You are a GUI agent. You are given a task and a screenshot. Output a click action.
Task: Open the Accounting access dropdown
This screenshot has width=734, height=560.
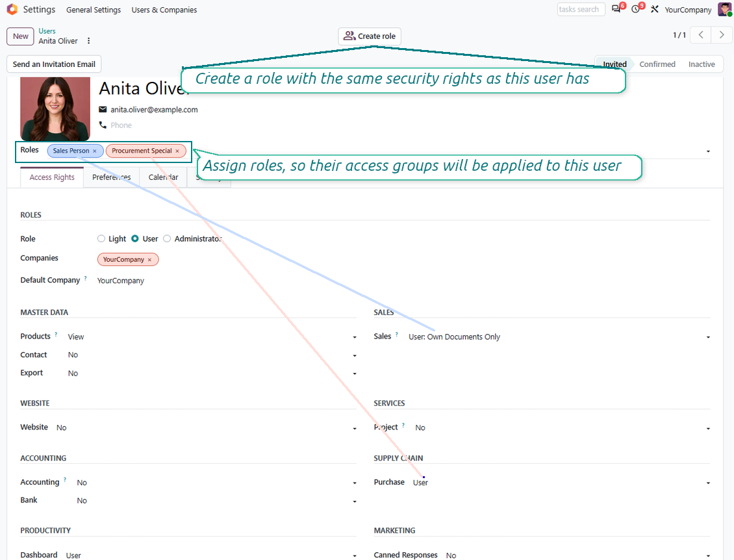(355, 483)
